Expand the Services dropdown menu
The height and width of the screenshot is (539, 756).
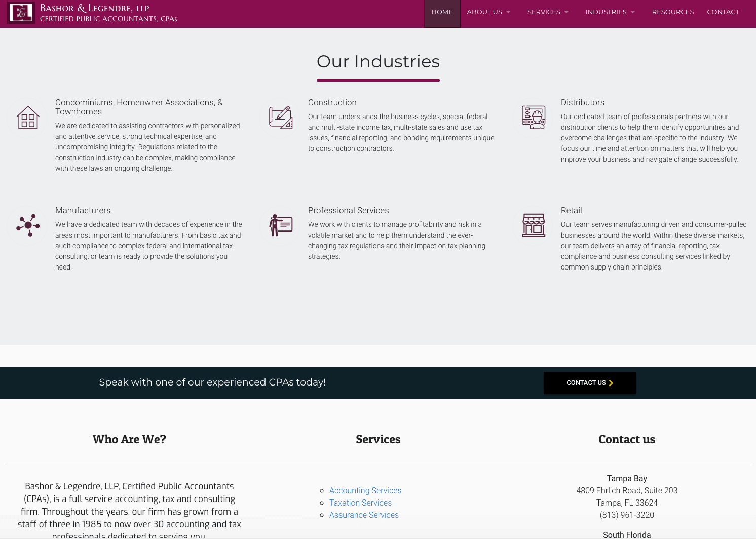coord(548,12)
